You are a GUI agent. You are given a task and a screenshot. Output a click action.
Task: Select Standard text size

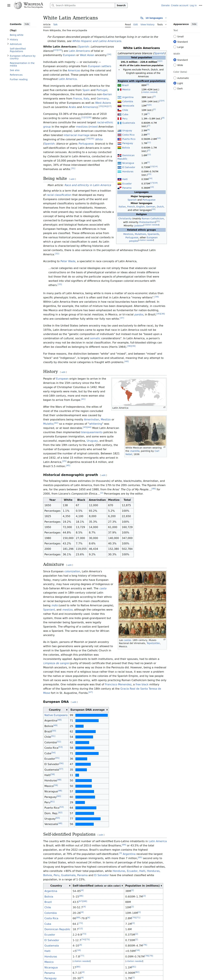tap(175, 42)
